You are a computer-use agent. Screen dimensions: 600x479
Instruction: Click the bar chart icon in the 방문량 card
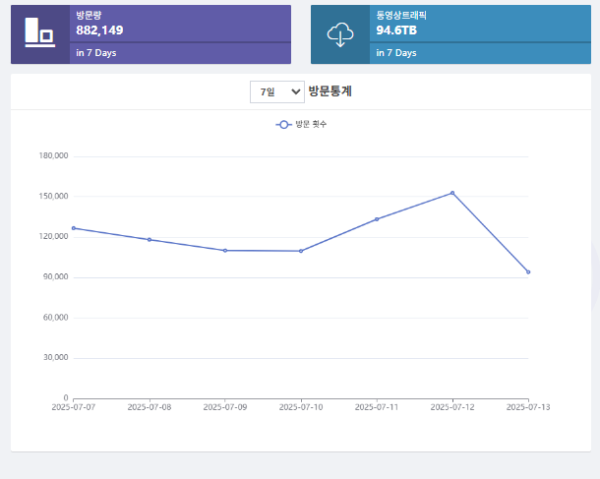(x=39, y=33)
